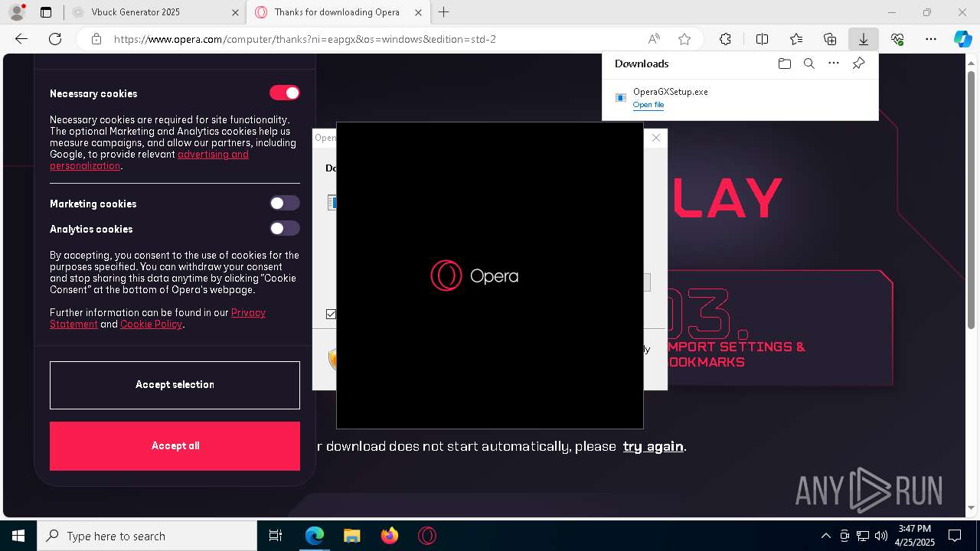Image resolution: width=980 pixels, height=551 pixels.
Task: Open the Collections icon
Action: 830,39
